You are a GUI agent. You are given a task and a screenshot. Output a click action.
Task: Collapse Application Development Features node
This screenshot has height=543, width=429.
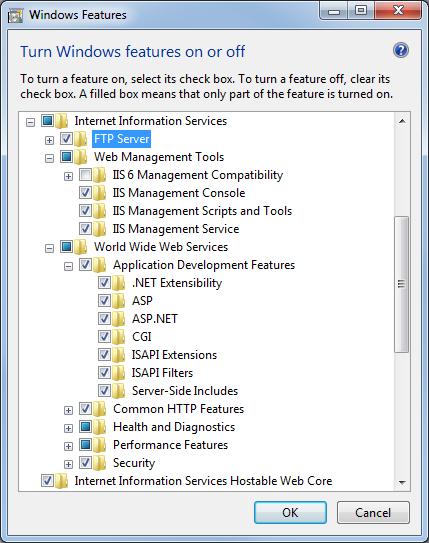click(x=69, y=267)
